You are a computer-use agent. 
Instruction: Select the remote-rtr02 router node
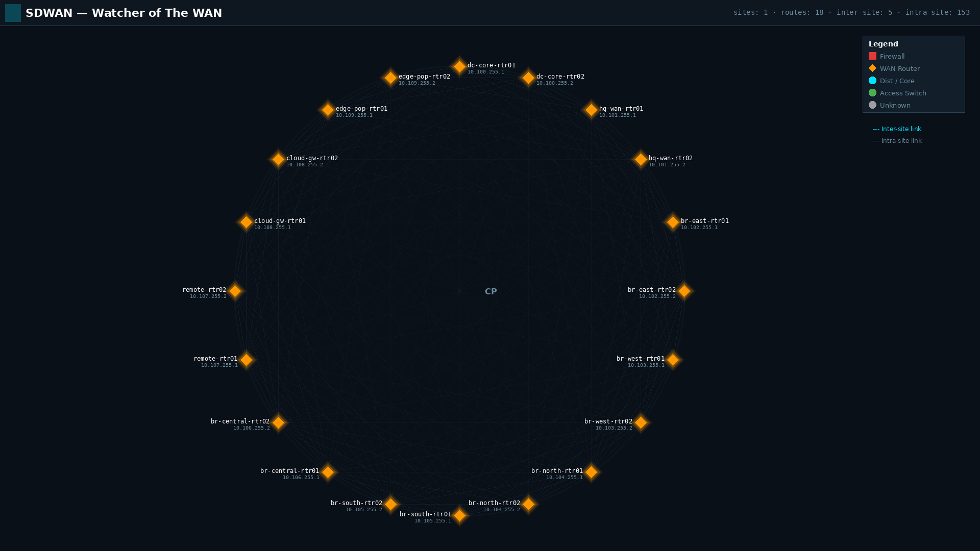click(x=235, y=291)
